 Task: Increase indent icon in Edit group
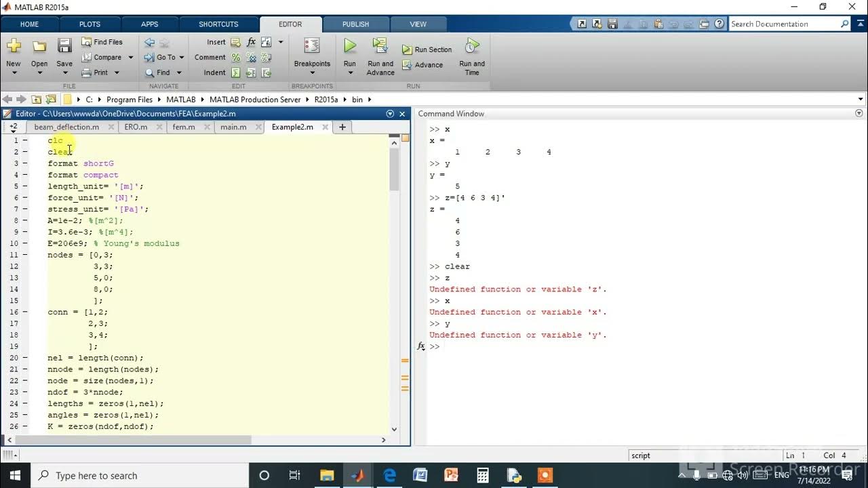pos(251,73)
